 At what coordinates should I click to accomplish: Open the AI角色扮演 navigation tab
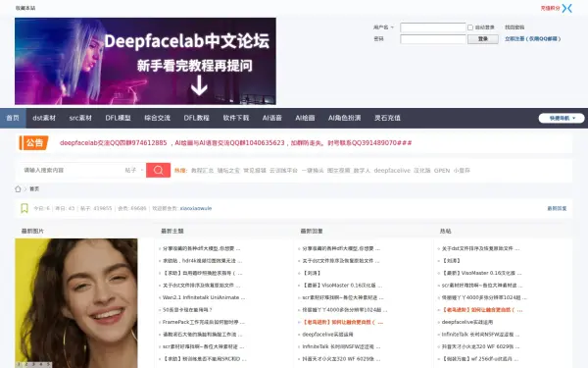344,118
